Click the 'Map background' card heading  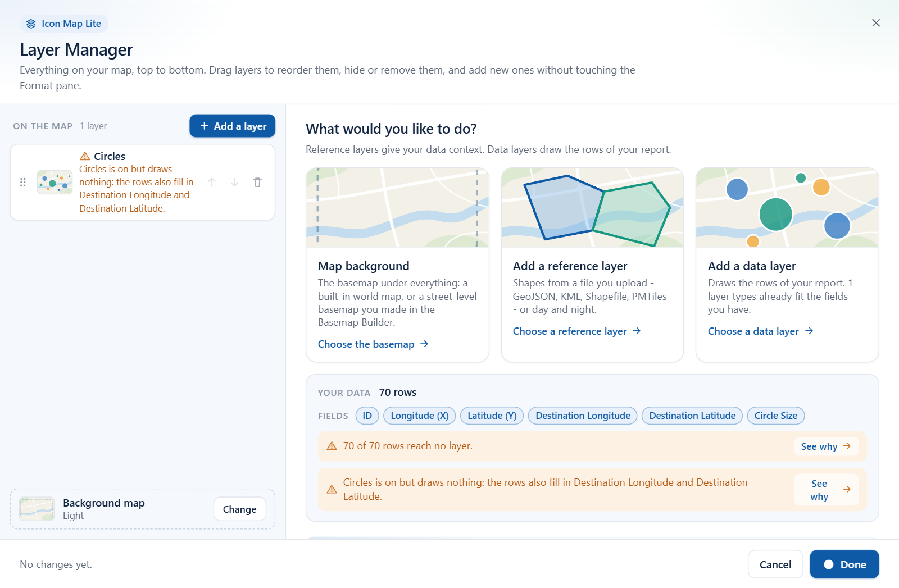364,266
